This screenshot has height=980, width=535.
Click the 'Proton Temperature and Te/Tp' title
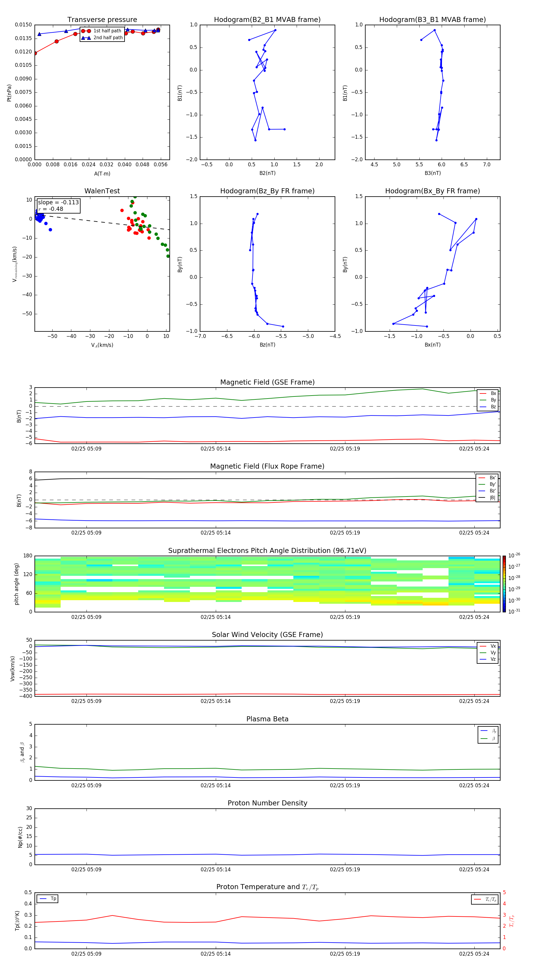[267, 887]
